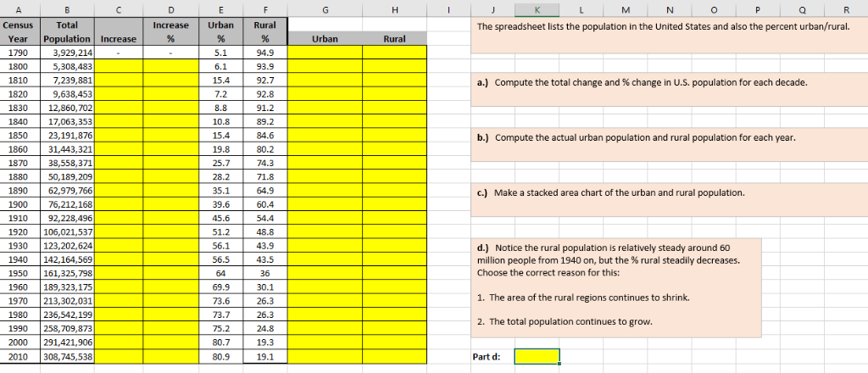Viewport: 868px width, 373px height.
Task: Select census year 1950 cell
Action: [20, 274]
